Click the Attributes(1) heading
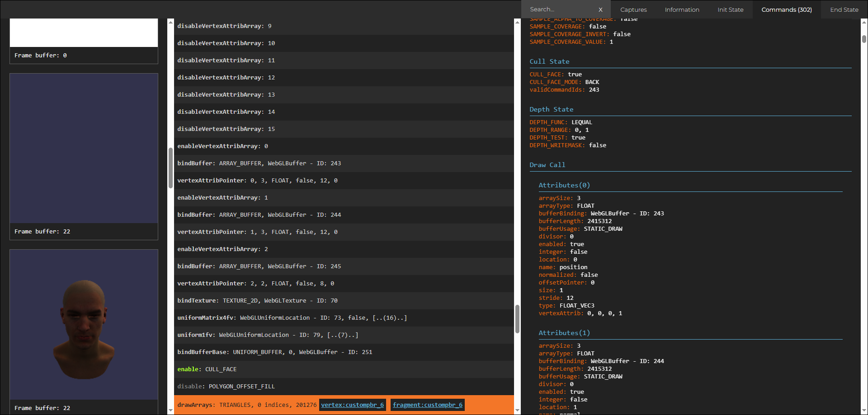The width and height of the screenshot is (868, 415). tap(564, 333)
